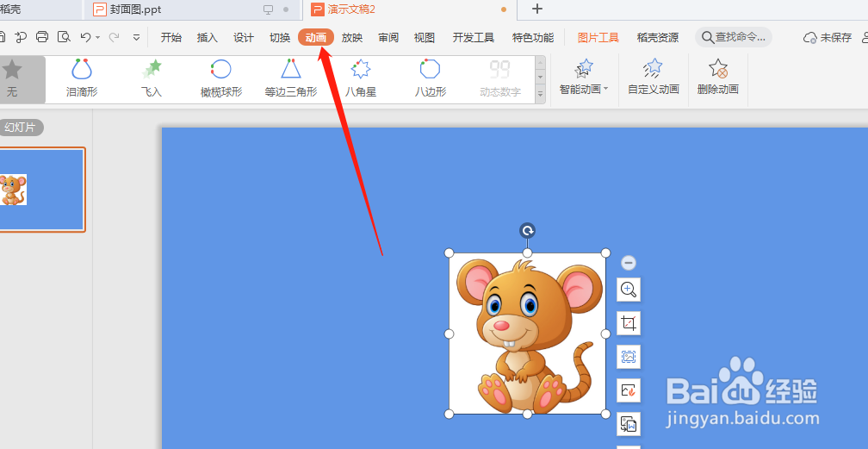Click the undo arrow icon
The width and height of the screenshot is (868, 449).
click(x=85, y=37)
